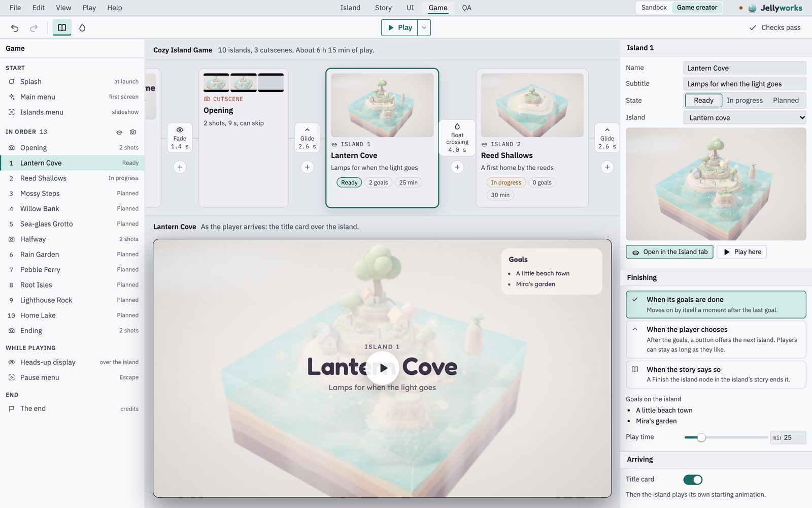Screen dimensions: 812x508
Task: Toggle the open book icon in toolbar
Action: [x=62, y=28]
